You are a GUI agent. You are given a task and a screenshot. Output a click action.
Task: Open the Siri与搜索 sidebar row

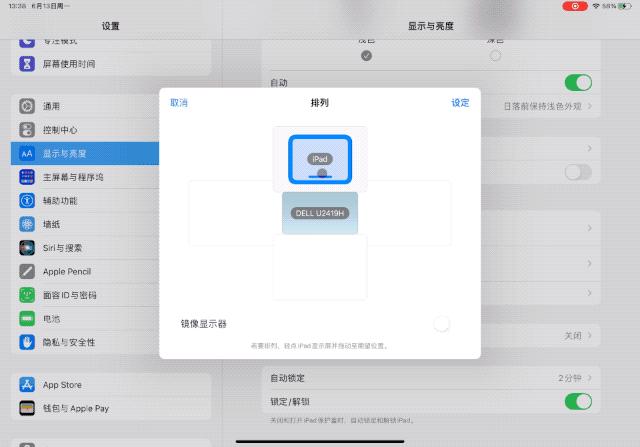(x=85, y=248)
